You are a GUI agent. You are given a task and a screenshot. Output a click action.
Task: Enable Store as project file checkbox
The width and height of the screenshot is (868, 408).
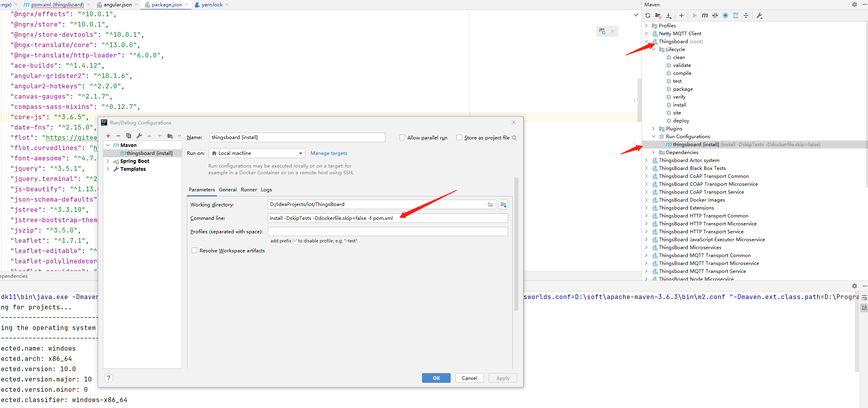[459, 137]
